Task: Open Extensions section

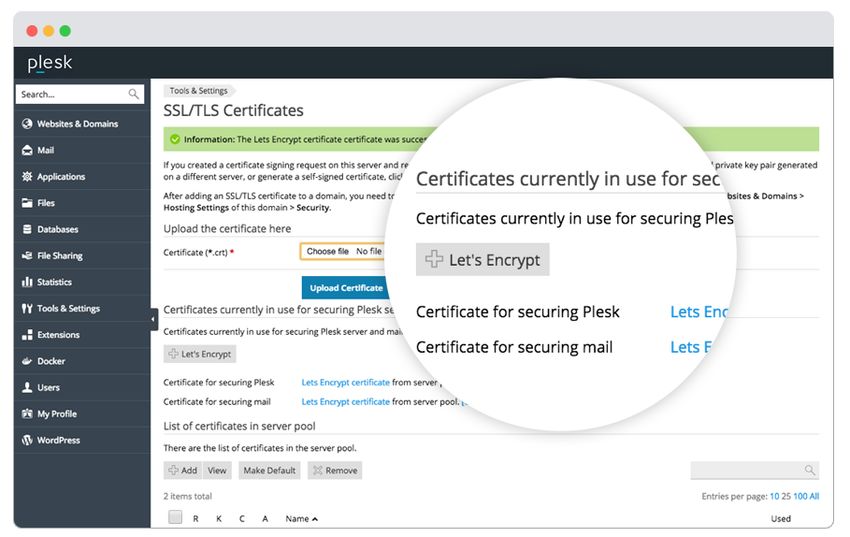Action: pyautogui.click(x=81, y=335)
